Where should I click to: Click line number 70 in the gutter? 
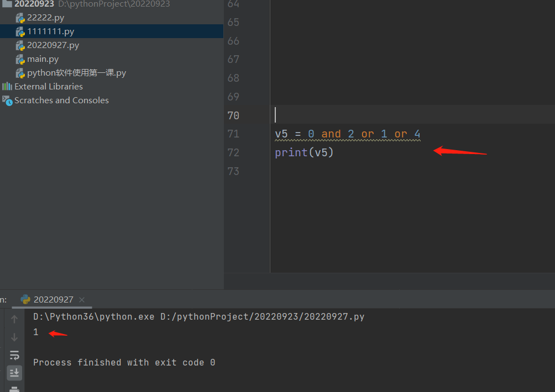[x=233, y=115]
